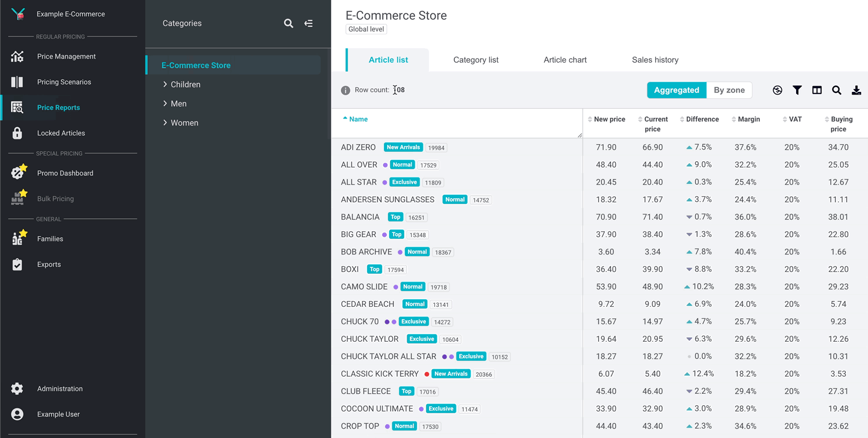The image size is (868, 438).
Task: Sort by the Name column
Action: 355,119
